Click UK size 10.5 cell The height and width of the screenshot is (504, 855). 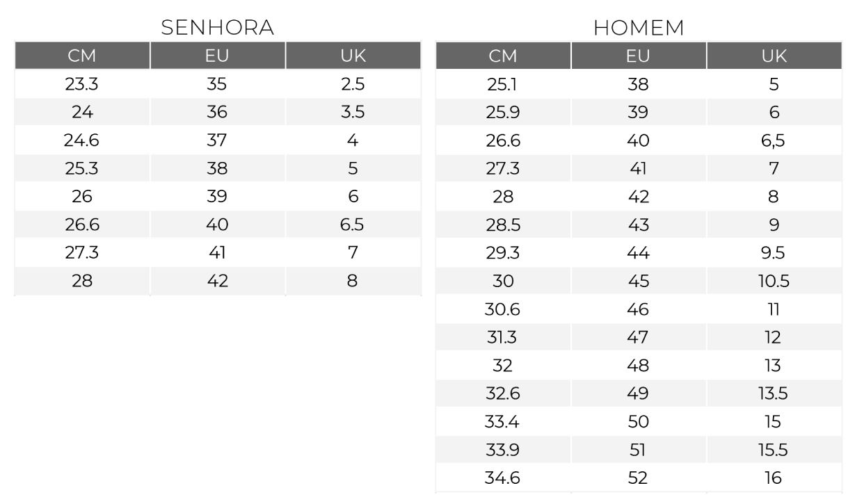pos(774,281)
